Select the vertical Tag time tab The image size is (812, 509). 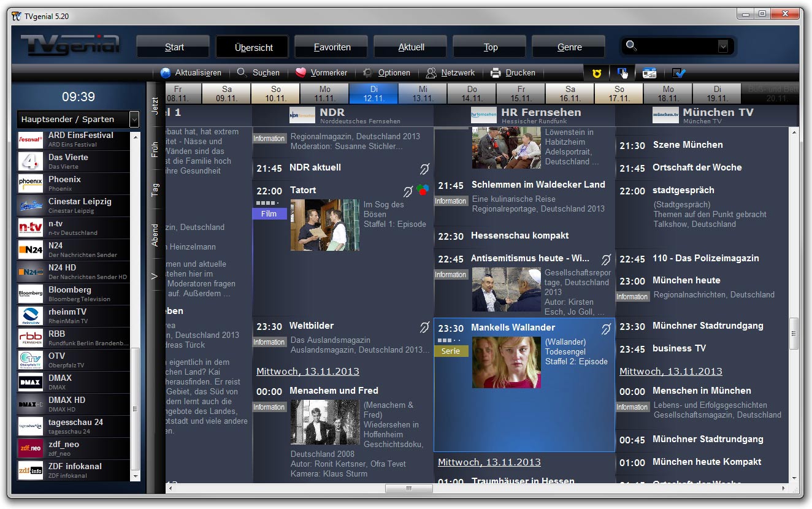[x=155, y=189]
